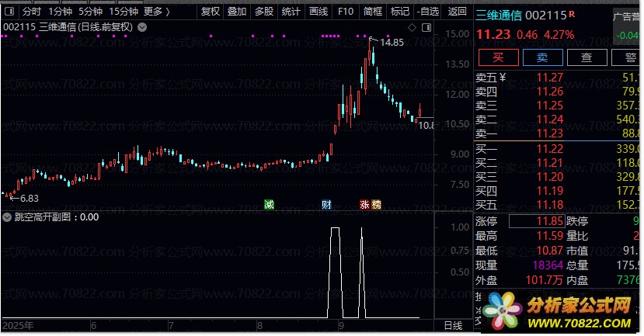Click the red 涨 marker icon

click(x=364, y=204)
